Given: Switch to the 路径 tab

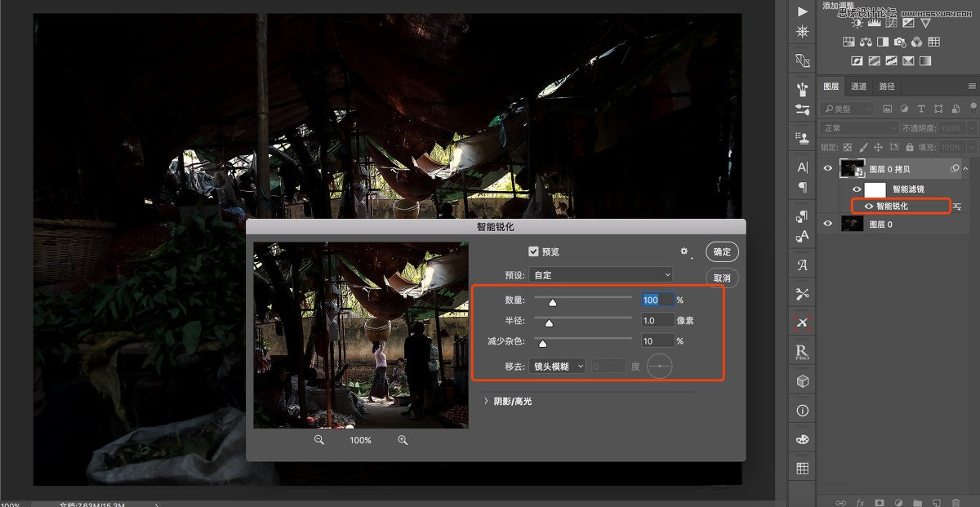Looking at the screenshot, I should [x=887, y=87].
